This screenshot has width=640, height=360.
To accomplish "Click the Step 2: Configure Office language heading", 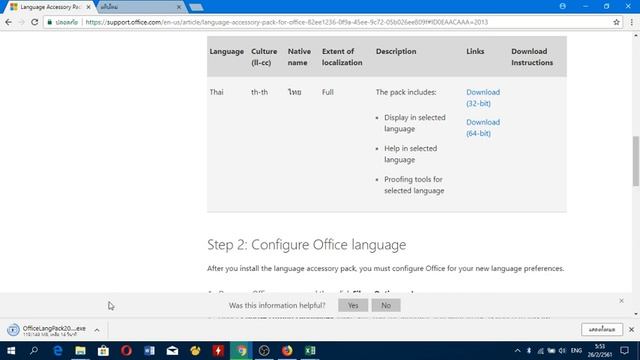I will pos(307,244).
